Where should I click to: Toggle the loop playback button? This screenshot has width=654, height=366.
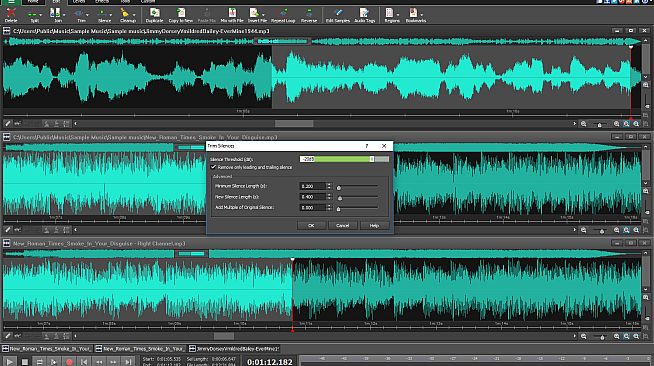pos(39,362)
